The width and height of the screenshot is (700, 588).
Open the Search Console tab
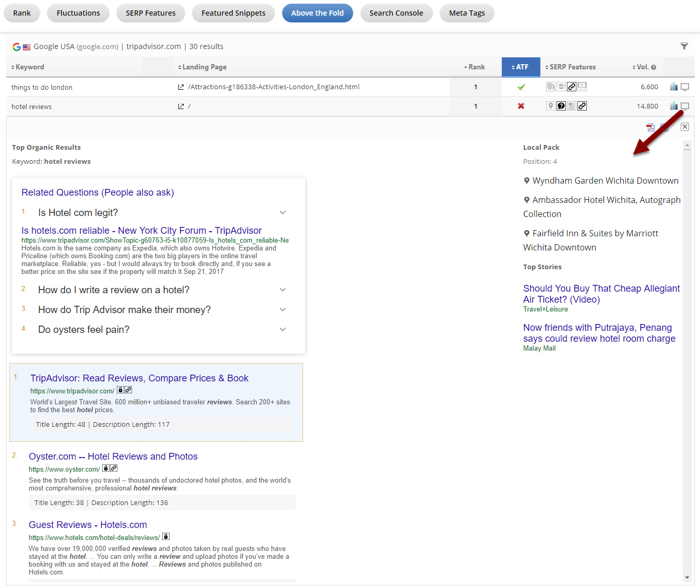pyautogui.click(x=396, y=13)
